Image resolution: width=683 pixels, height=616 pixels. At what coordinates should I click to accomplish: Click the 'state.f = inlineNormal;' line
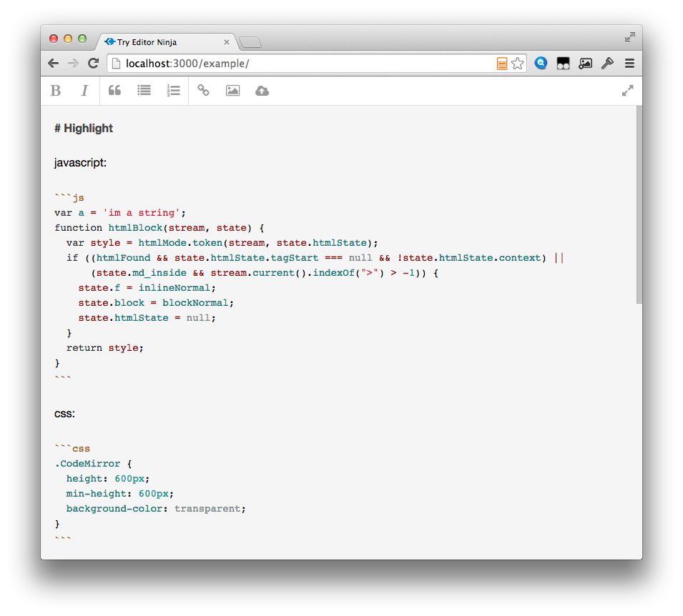click(147, 288)
